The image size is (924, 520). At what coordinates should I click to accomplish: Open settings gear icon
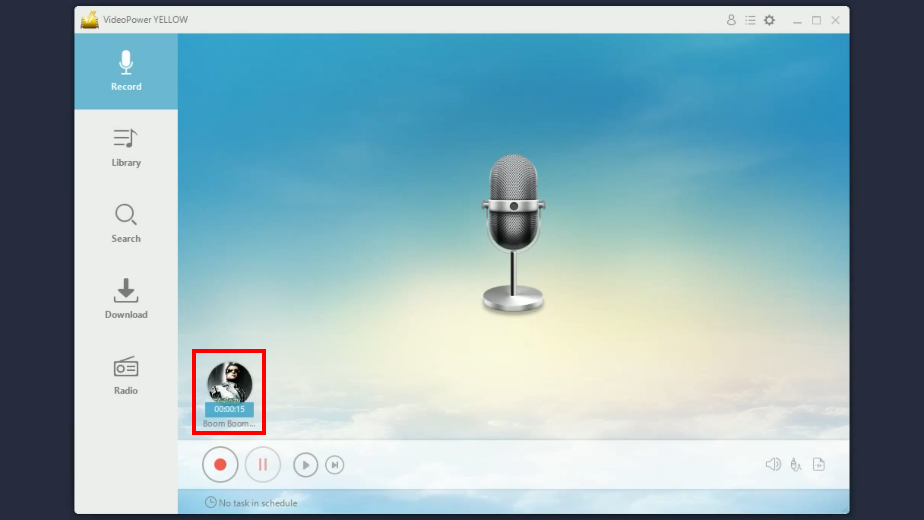tap(770, 20)
